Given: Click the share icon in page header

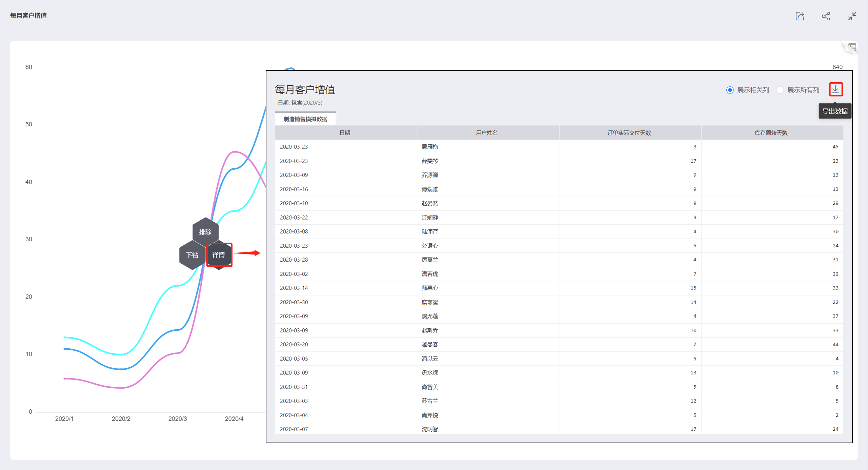Looking at the screenshot, I should tap(826, 16).
